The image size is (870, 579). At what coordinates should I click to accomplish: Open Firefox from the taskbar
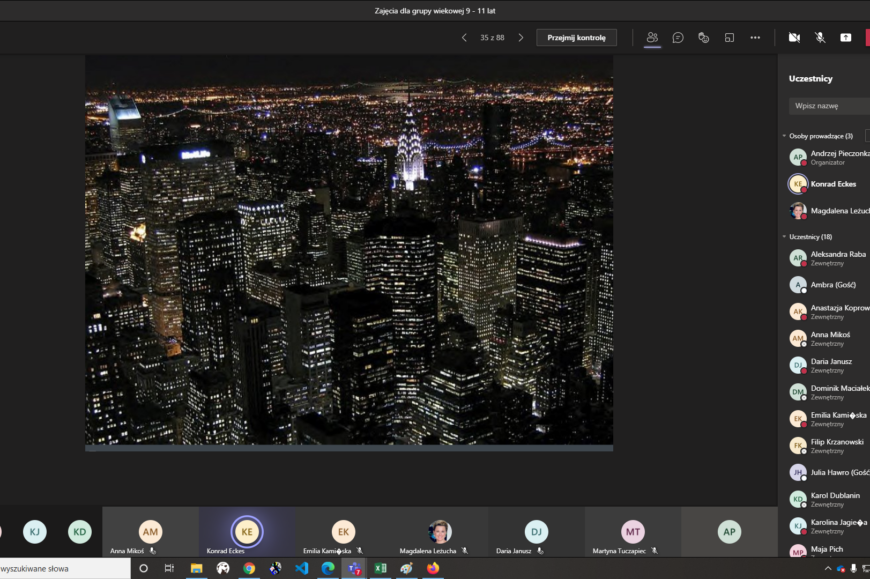click(433, 568)
